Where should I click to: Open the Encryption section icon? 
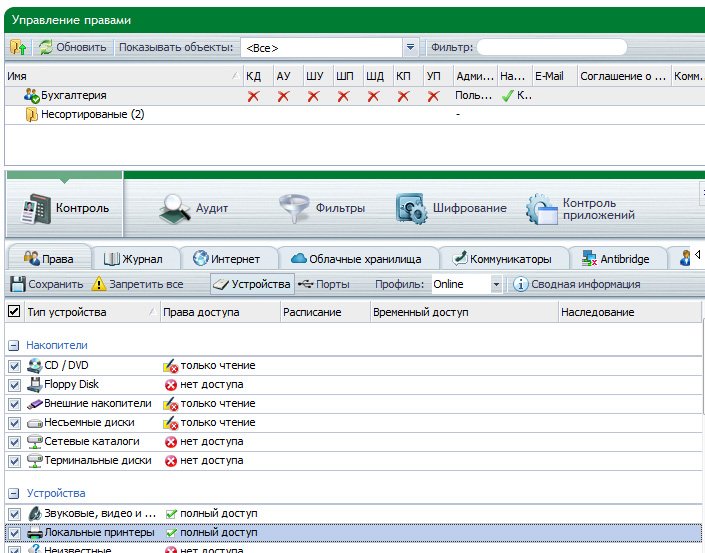point(412,208)
